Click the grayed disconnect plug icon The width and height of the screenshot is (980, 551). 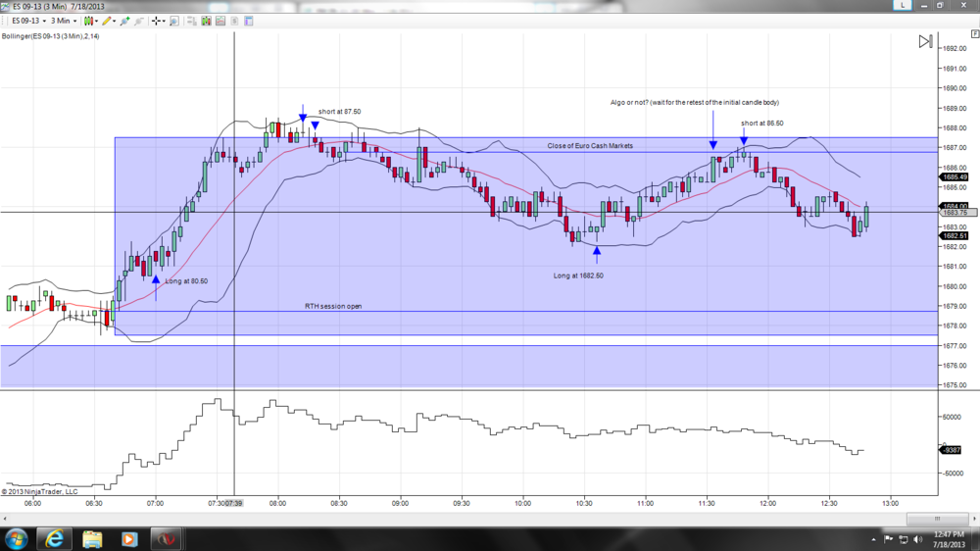click(139, 21)
